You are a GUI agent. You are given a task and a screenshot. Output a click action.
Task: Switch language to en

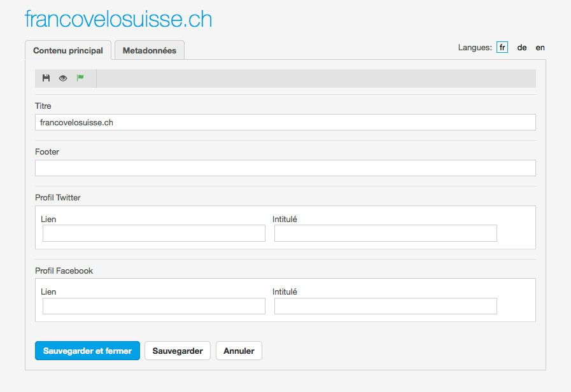(x=540, y=47)
